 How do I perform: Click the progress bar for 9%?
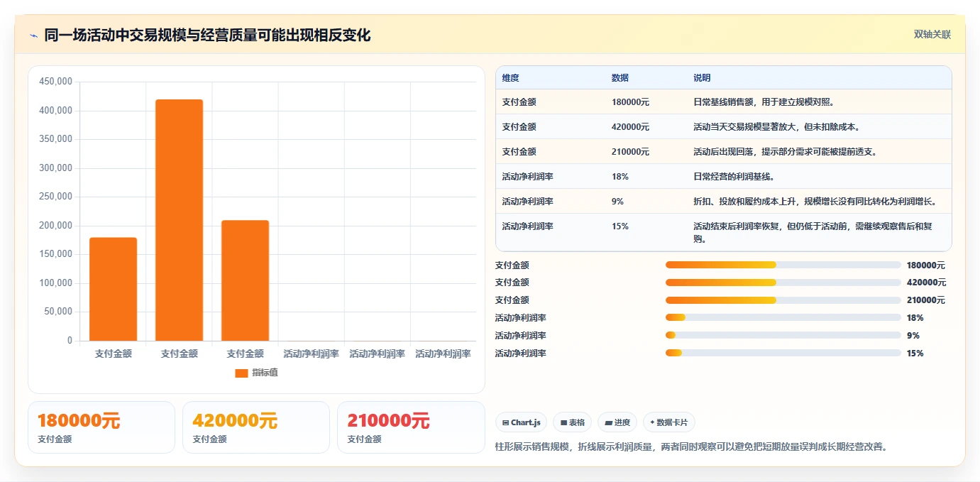[x=783, y=336]
